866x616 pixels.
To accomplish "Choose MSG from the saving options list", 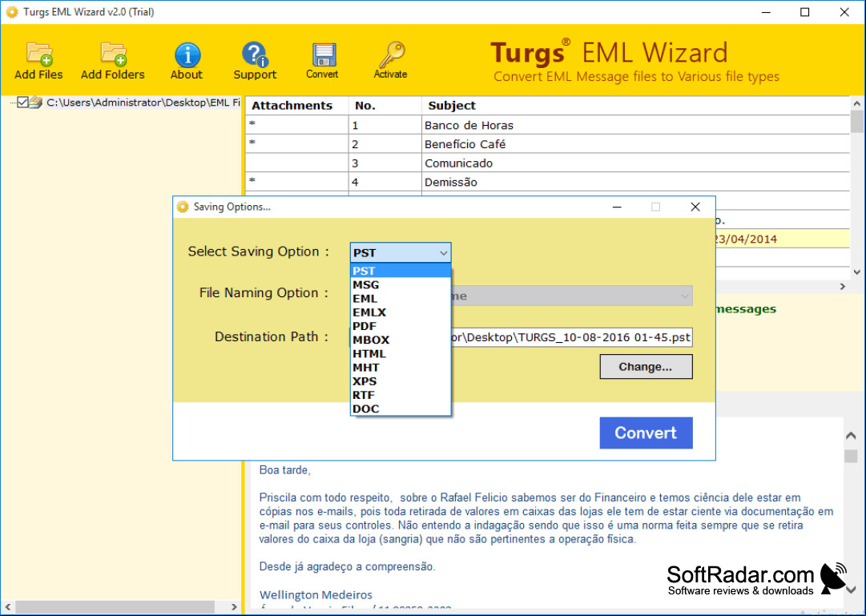I will pyautogui.click(x=401, y=284).
